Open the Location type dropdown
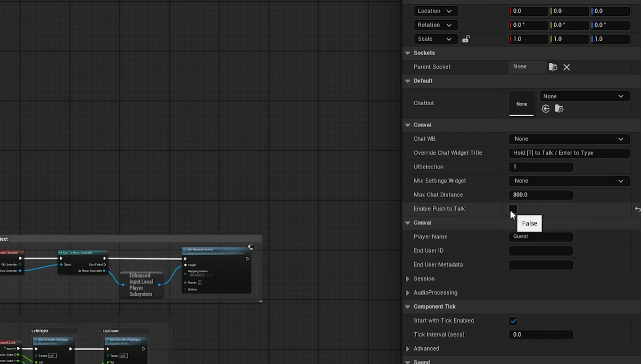 [x=435, y=11]
